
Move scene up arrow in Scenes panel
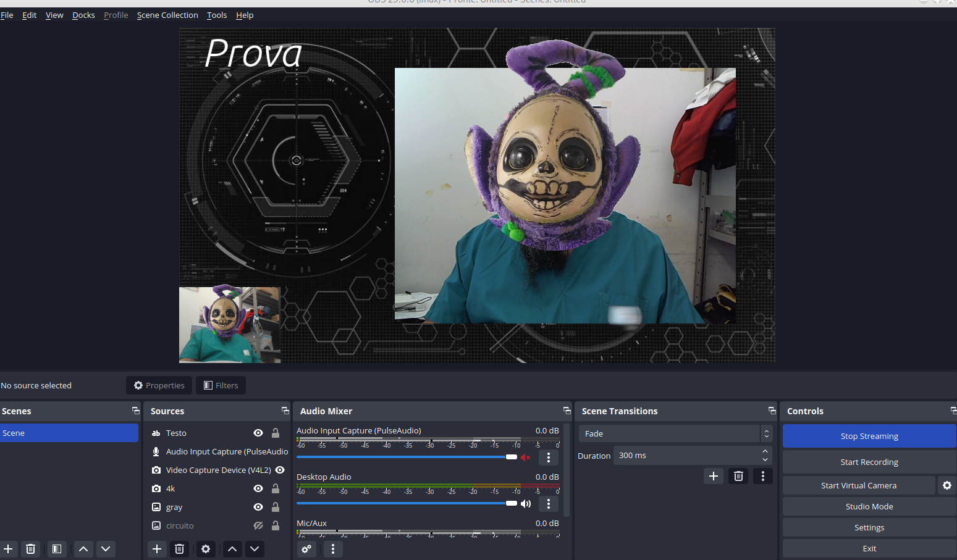pyautogui.click(x=83, y=549)
